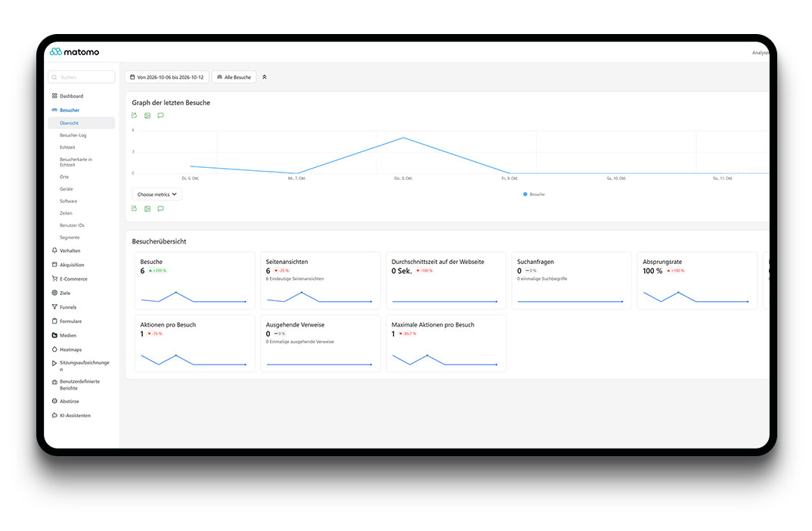
Task: Open the date range picker 2026-10-06 bis 2026-10-12
Action: [x=167, y=77]
